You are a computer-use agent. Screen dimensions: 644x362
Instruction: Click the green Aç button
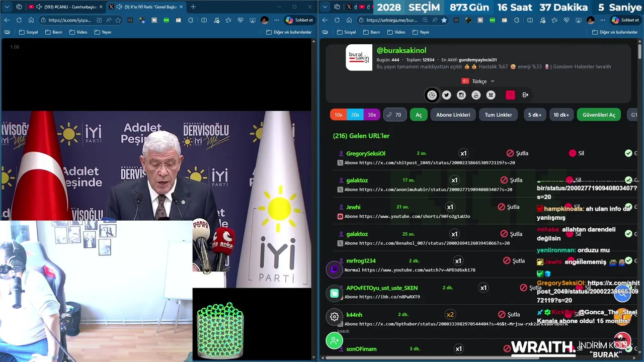419,115
